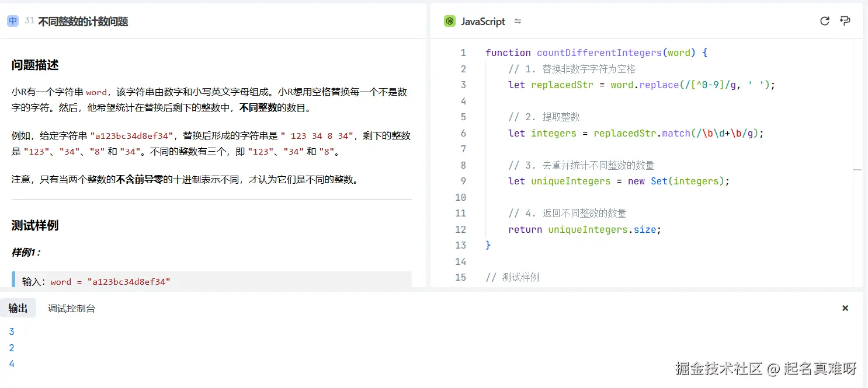
Task: Click line number 12 in the editor
Action: click(x=461, y=229)
